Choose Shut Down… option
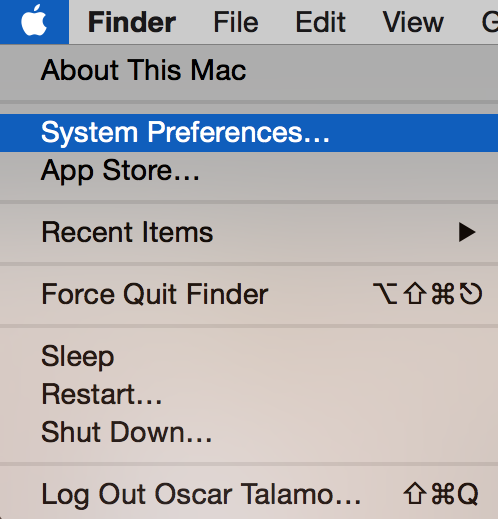The width and height of the screenshot is (498, 519). [x=249, y=432]
